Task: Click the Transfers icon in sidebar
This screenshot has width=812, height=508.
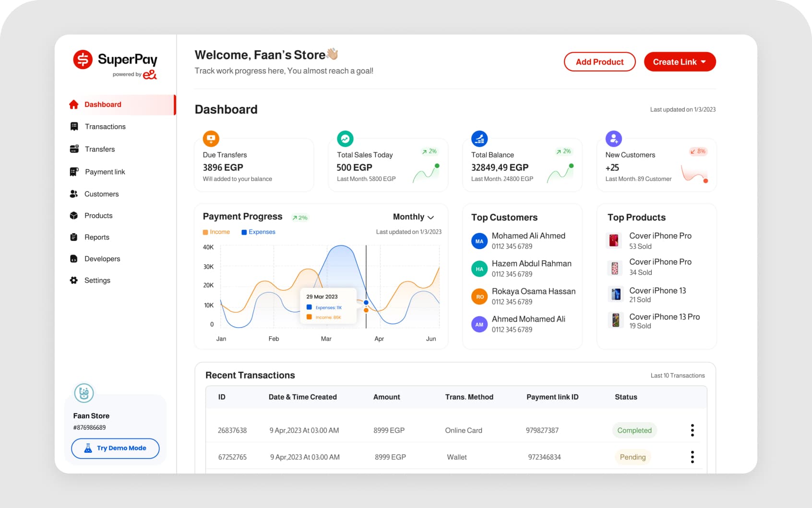Action: tap(74, 149)
